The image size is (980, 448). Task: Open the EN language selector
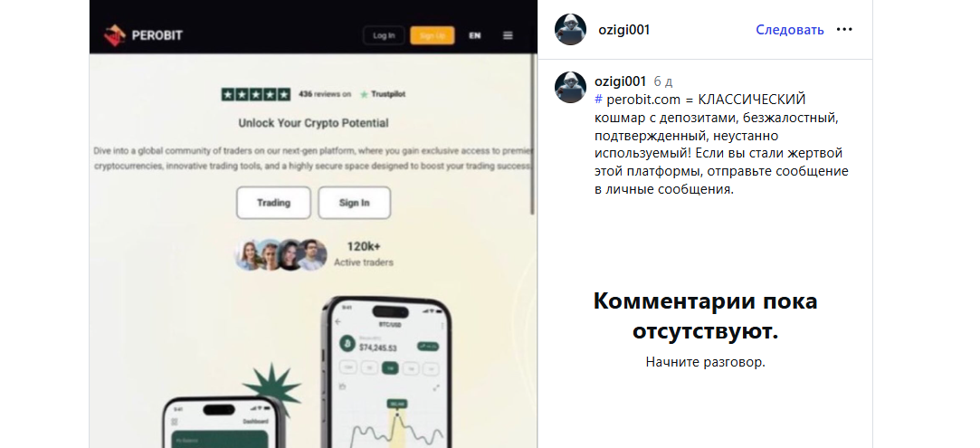coord(475,35)
